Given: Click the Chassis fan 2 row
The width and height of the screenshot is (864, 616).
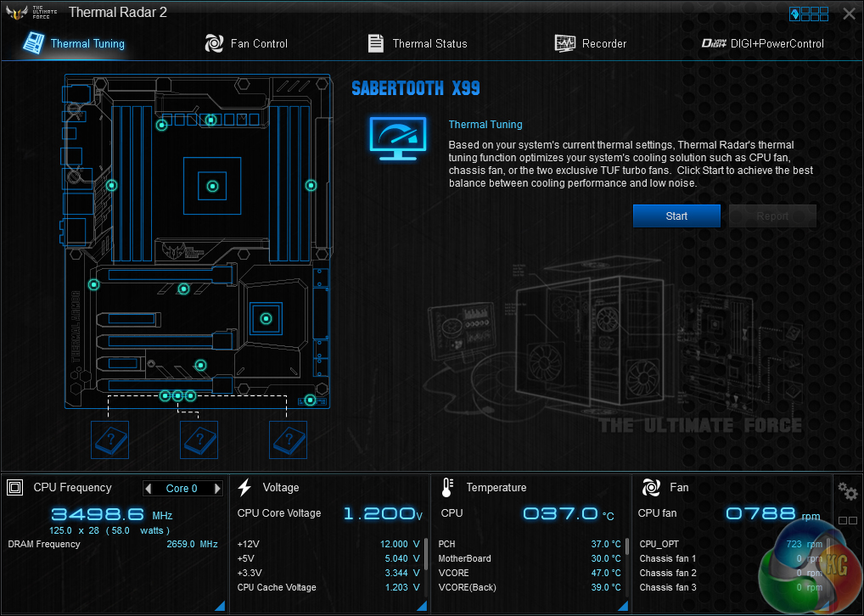Looking at the screenshot, I should (x=732, y=573).
